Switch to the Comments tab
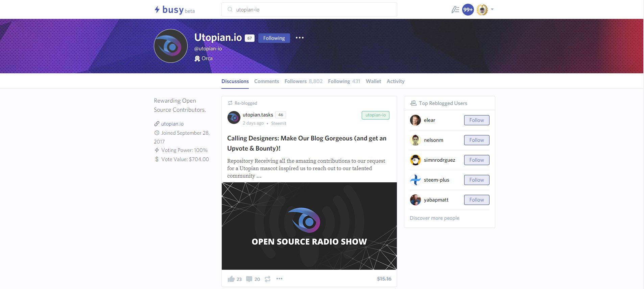 click(x=266, y=81)
